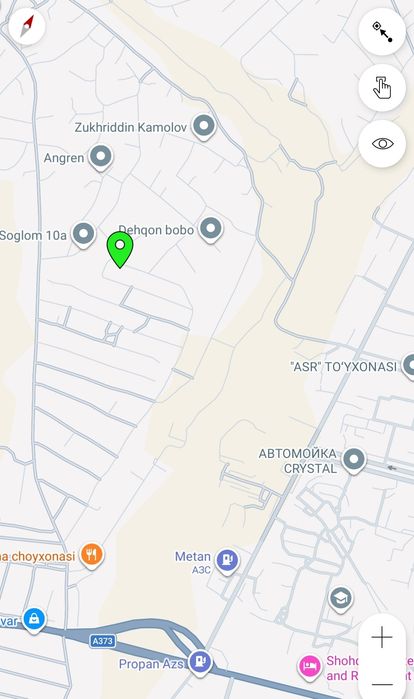Image resolution: width=414 pixels, height=699 pixels.
Task: Tap the pink hotel bed icon
Action: click(309, 667)
